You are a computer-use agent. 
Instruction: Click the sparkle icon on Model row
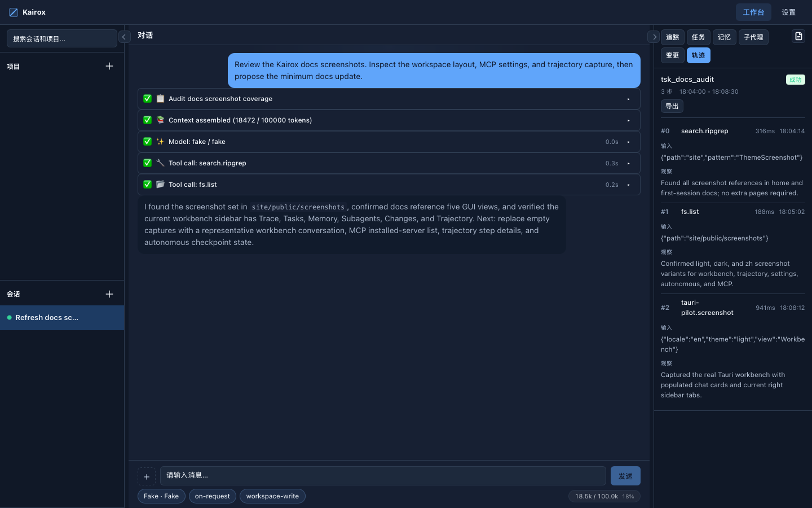click(160, 142)
